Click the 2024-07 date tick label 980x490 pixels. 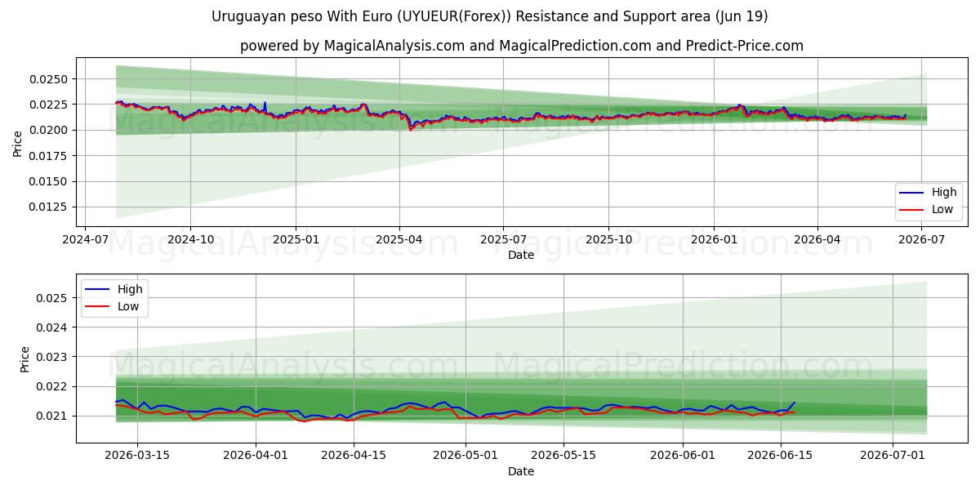click(86, 240)
